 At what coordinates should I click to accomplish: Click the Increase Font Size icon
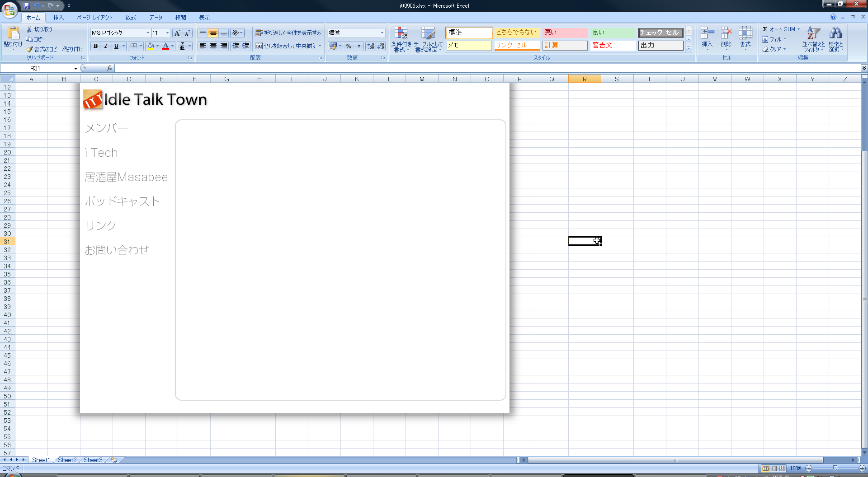click(x=177, y=33)
